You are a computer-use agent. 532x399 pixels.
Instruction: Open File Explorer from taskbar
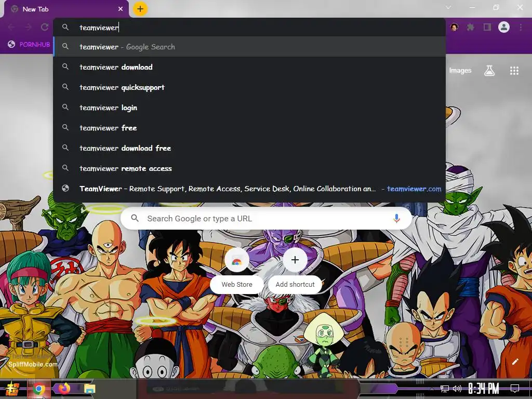tap(89, 389)
